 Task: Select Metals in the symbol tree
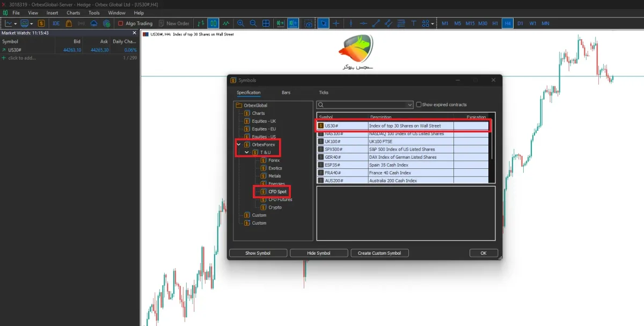274,176
